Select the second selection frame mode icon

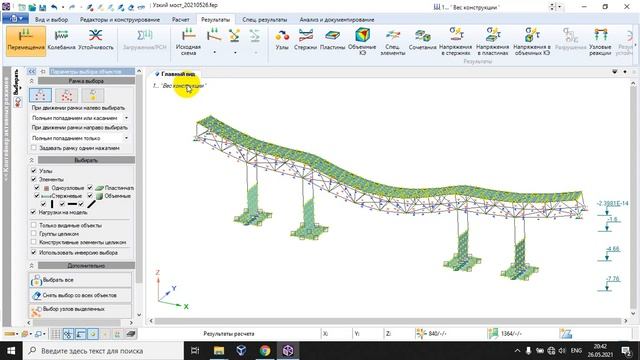(67, 96)
